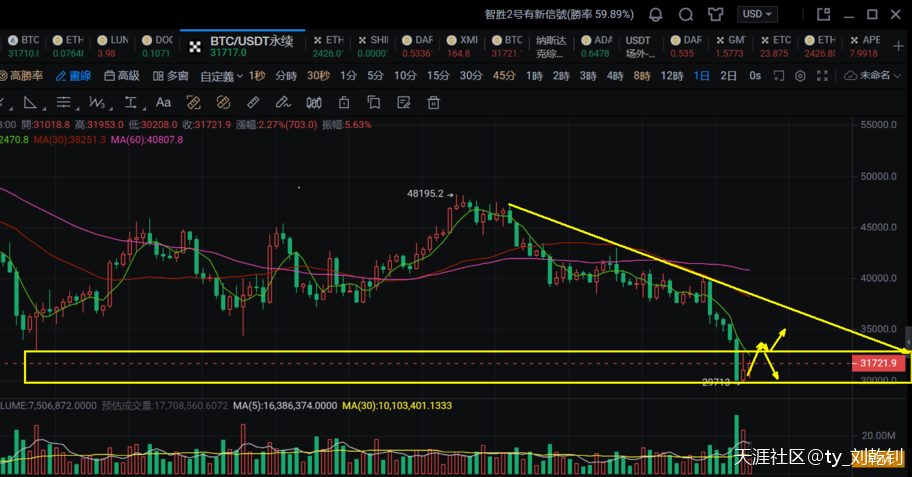The image size is (912, 477).
Task: Toggle the 高胜率 indicator mode
Action: click(x=22, y=76)
